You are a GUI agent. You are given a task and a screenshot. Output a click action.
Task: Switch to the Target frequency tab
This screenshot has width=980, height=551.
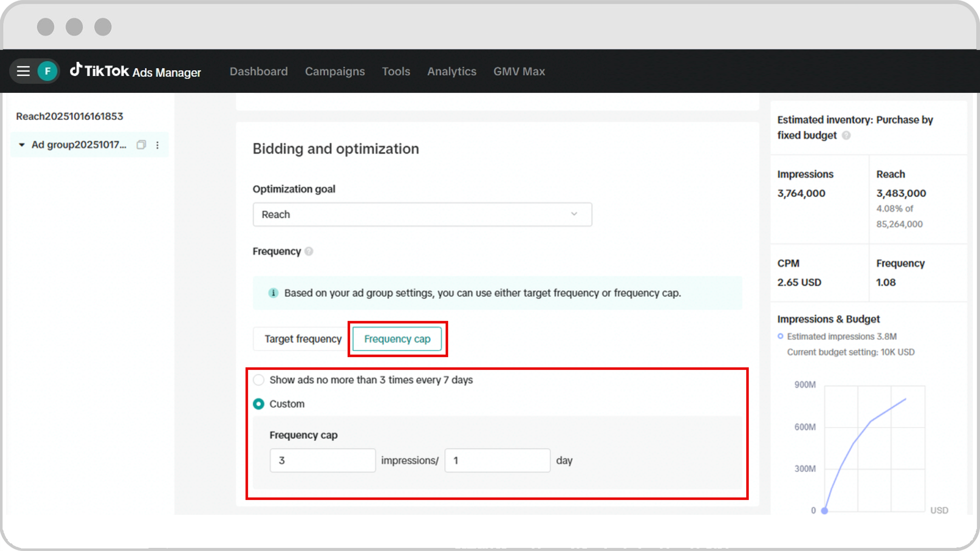(303, 339)
